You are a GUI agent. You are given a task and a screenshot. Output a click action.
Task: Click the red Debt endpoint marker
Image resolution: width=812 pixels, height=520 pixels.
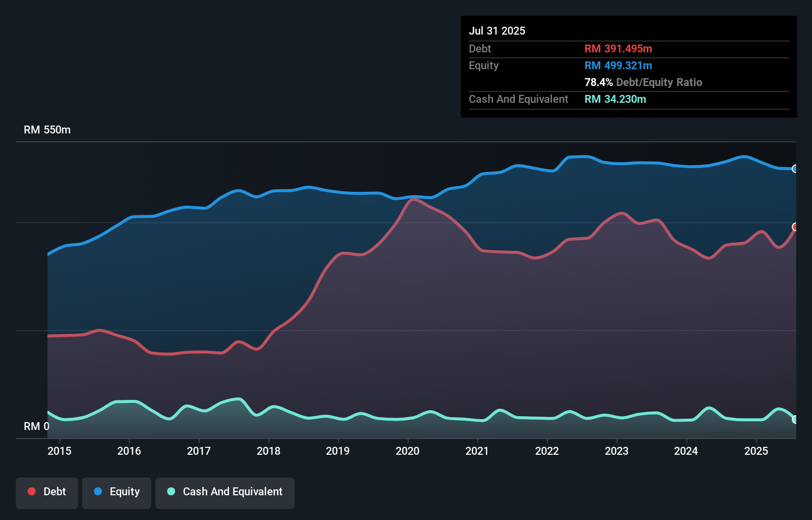(x=795, y=227)
